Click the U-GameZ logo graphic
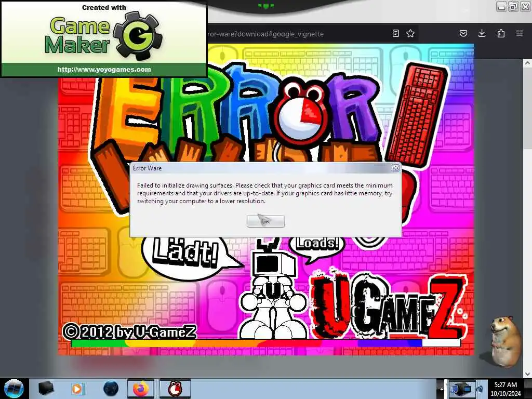Viewport: 532px width, 399px height. click(x=389, y=305)
